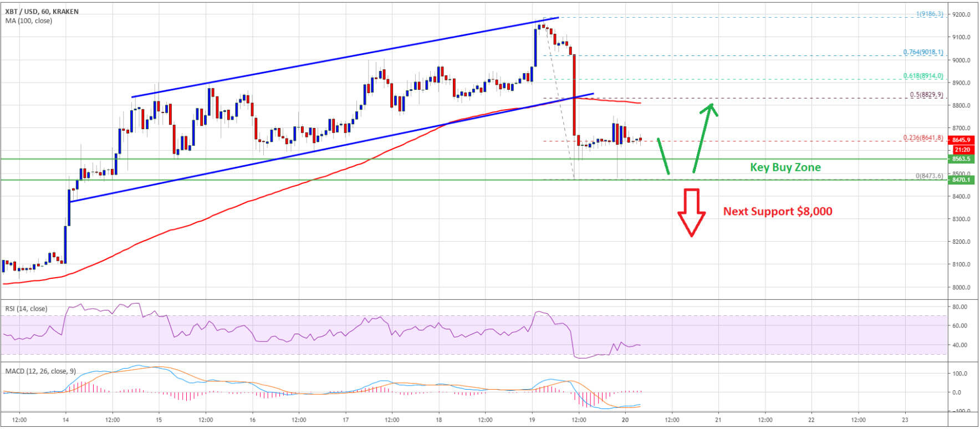Click the 21:20 countdown tag on price axis
980x429 pixels.
(x=962, y=150)
